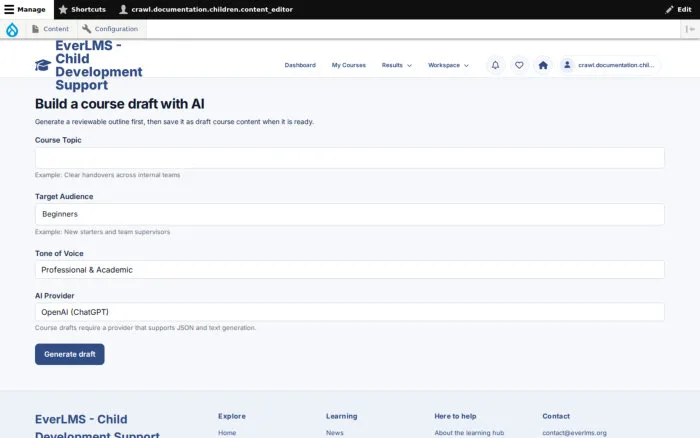Open the EverLMS - Child Development Support title link
This screenshot has width=700, height=438.
point(99,65)
